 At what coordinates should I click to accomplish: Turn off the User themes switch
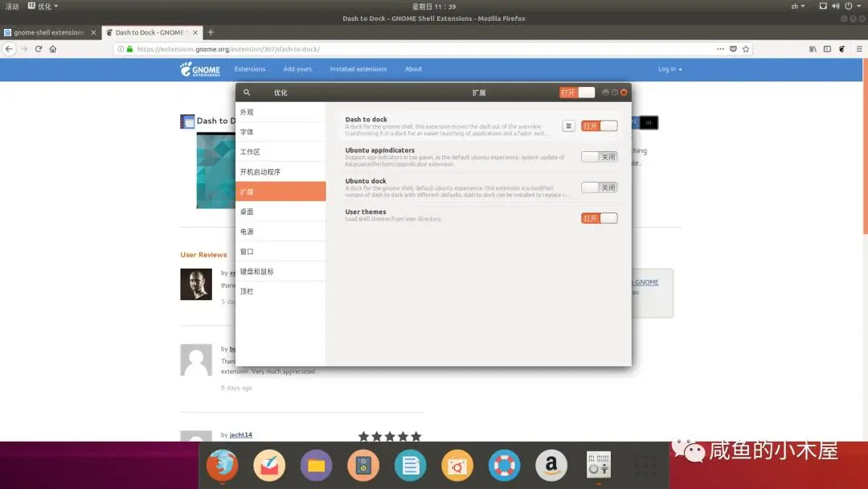599,218
